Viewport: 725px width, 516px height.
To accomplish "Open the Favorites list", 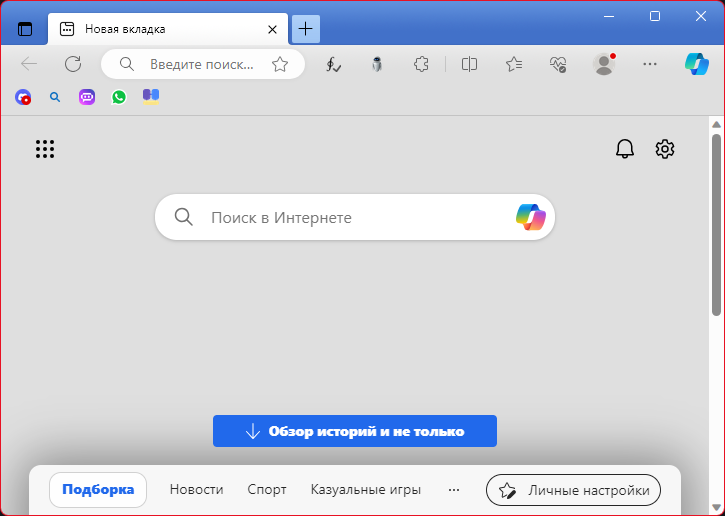I will [x=514, y=64].
